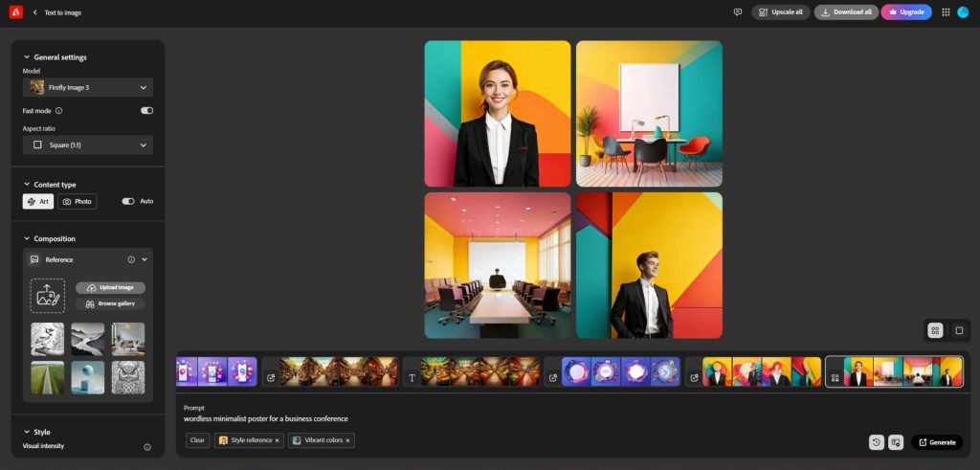Open the feedback chat icon

[737, 12]
